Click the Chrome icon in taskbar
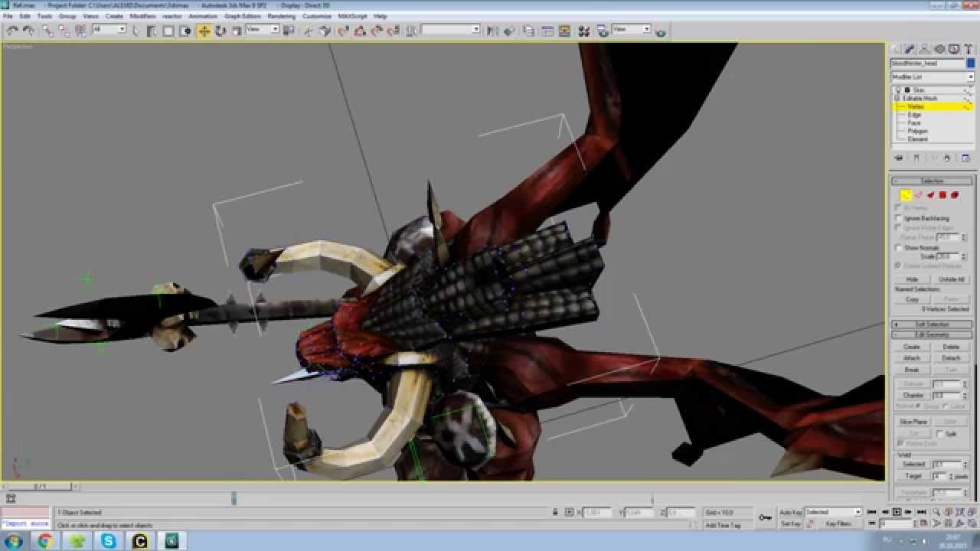The height and width of the screenshot is (551, 980). pos(45,541)
